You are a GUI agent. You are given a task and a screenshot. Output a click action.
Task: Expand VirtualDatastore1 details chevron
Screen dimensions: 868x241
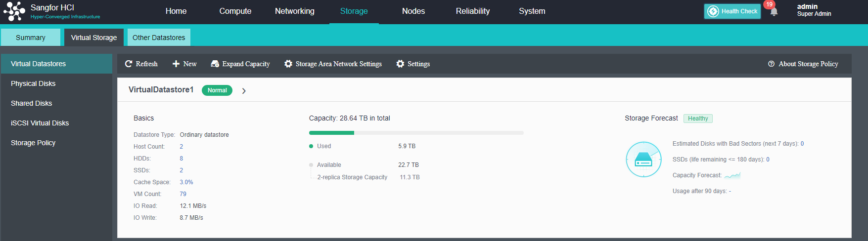coord(244,91)
